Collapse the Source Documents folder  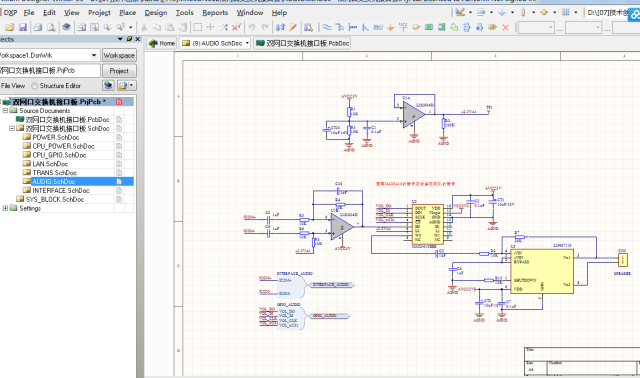[x=5, y=111]
